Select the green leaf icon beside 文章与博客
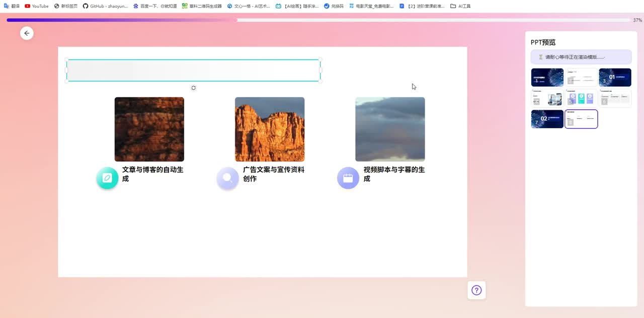The height and width of the screenshot is (318, 644). [107, 178]
